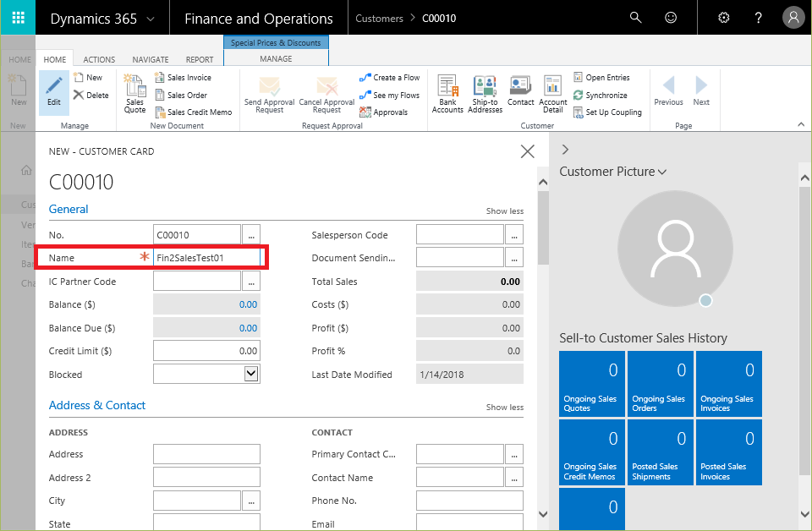Switch to the HOME ribbon tab

pyautogui.click(x=55, y=59)
